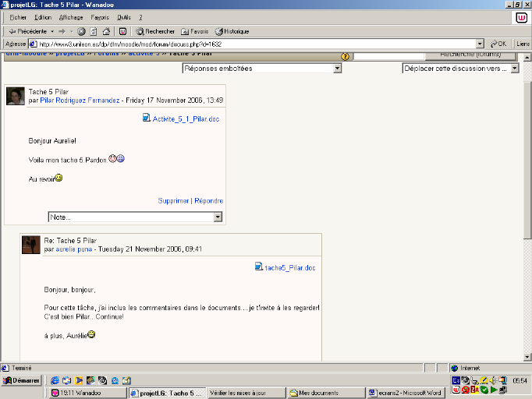The width and height of the screenshot is (532, 399).
Task: Expand Déplacer cette discussion vers dropdown
Action: pos(460,69)
